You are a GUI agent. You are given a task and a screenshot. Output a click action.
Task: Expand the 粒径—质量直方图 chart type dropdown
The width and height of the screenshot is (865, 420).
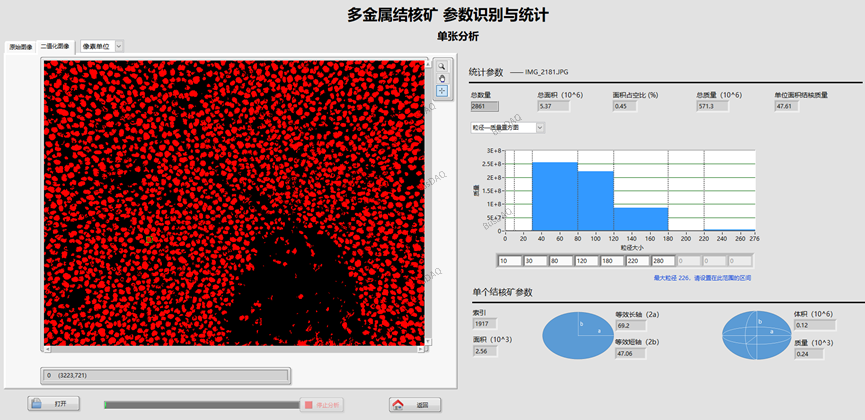[508, 127]
